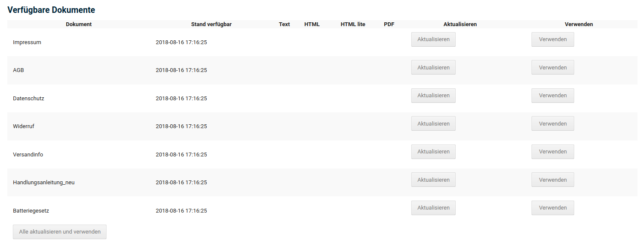This screenshot has width=644, height=249.
Task: Use the AGB document
Action: pos(552,68)
